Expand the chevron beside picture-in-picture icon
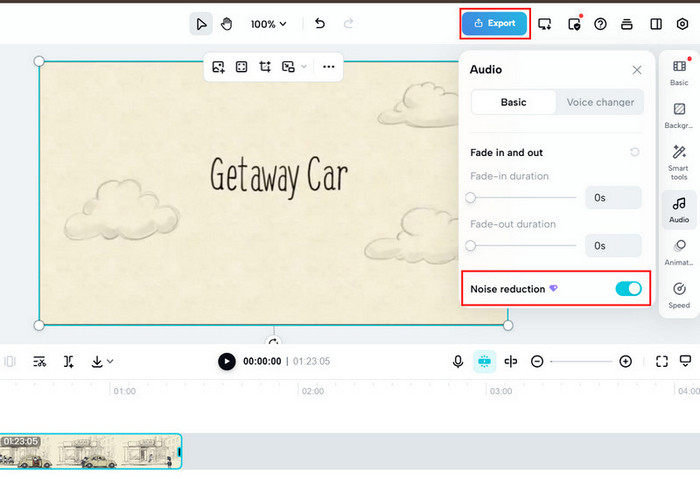The height and width of the screenshot is (479, 700). click(x=304, y=67)
